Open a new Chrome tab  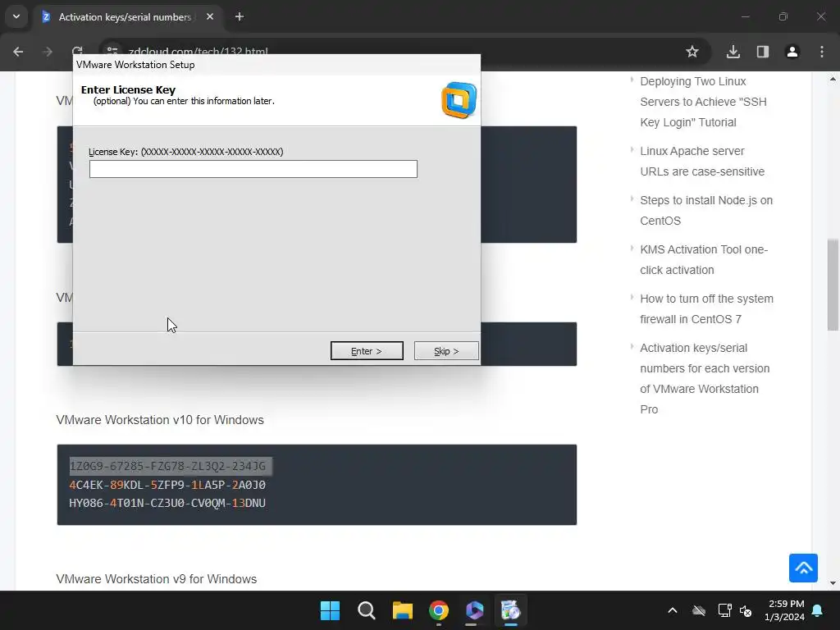click(x=240, y=16)
